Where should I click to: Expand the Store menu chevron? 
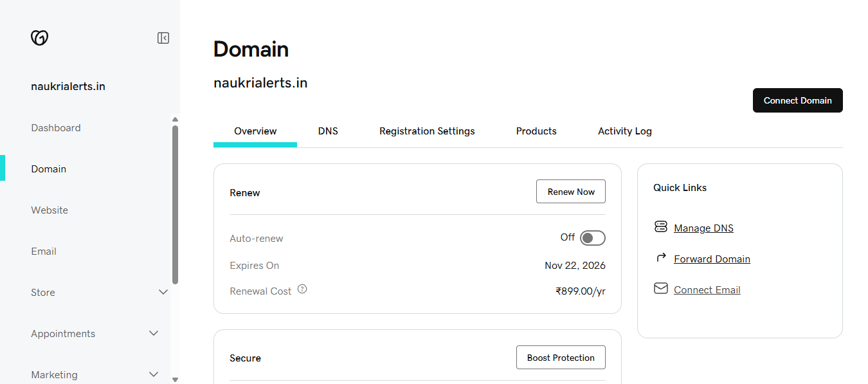click(x=163, y=292)
